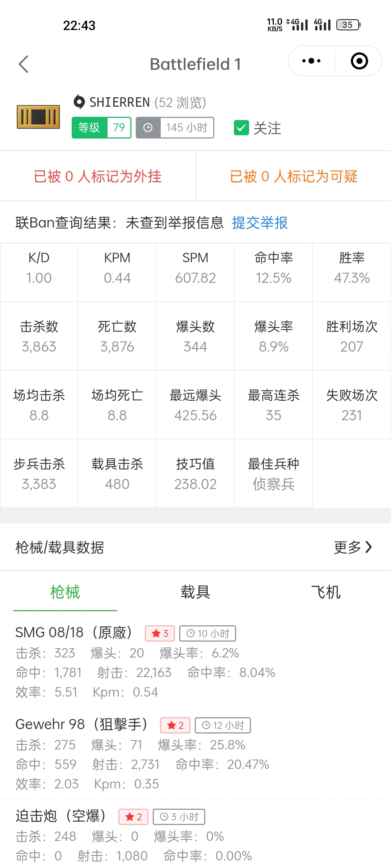Tap the clock icon beside 145 小时

point(148,128)
